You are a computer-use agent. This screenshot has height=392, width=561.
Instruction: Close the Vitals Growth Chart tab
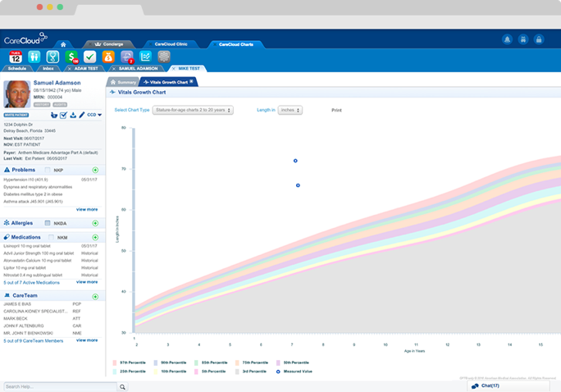click(191, 81)
